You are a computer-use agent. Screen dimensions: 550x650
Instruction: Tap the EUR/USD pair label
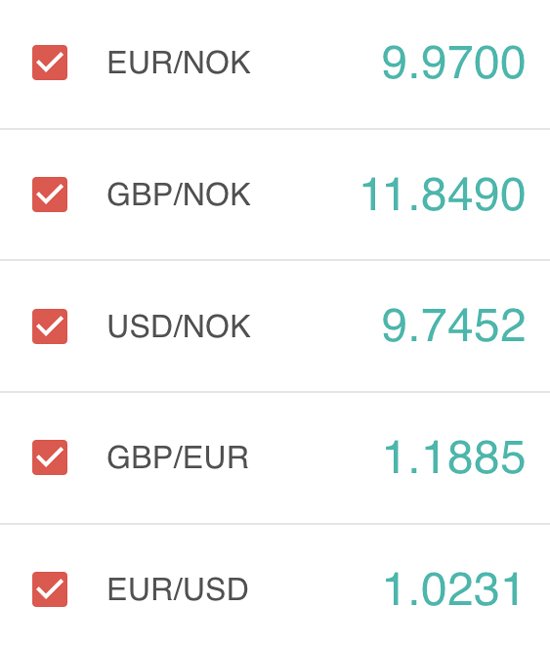(178, 589)
